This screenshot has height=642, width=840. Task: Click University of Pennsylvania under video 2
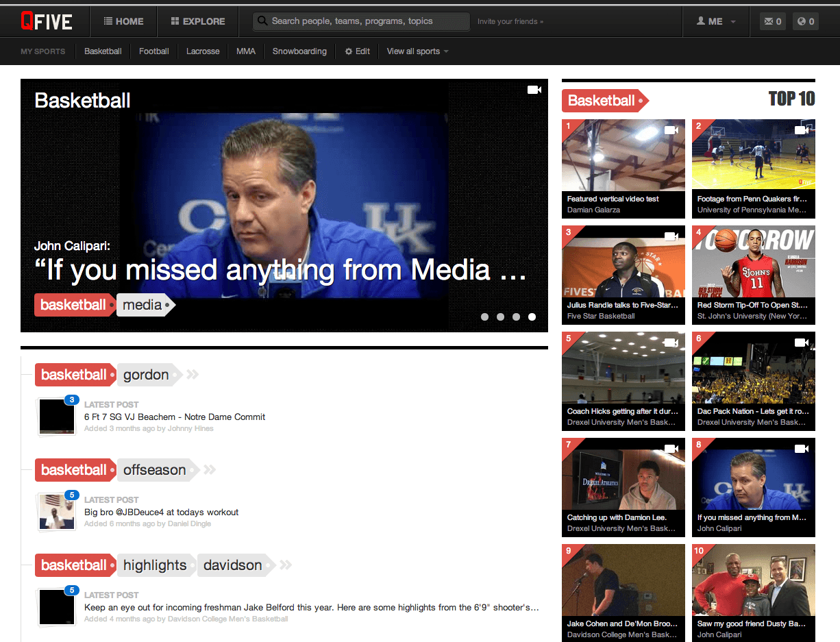(752, 210)
